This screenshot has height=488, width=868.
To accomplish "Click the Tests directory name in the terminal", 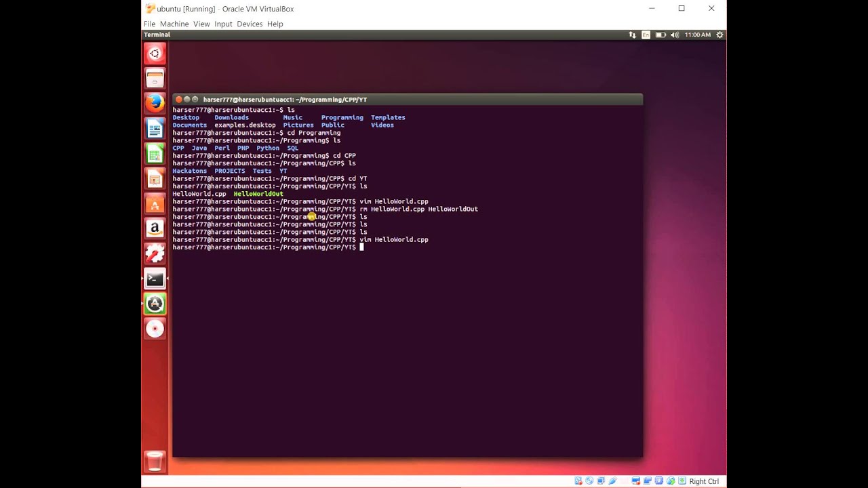I will coord(262,171).
